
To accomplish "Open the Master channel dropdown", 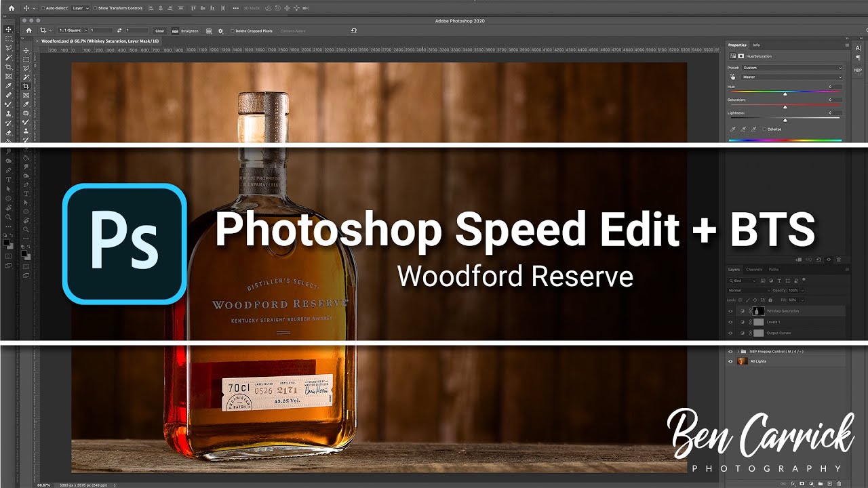I will coord(792,77).
